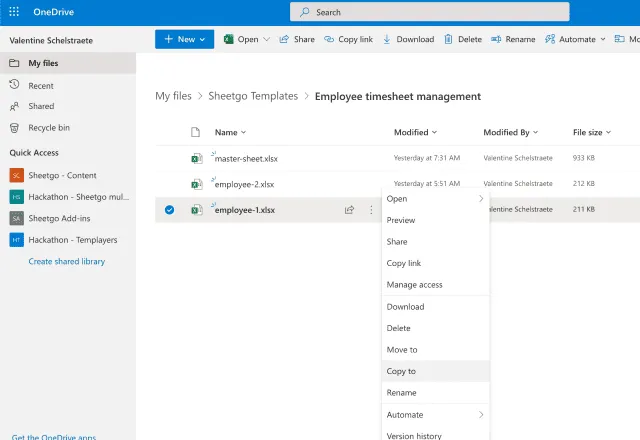This screenshot has width=640, height=440.
Task: Click Hackathon - Templayers library tile icon
Action: tap(16, 240)
